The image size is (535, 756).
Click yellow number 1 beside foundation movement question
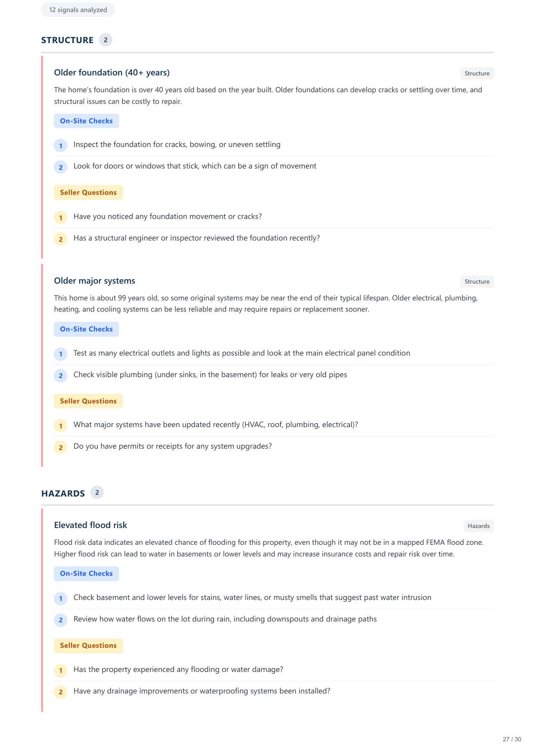pyautogui.click(x=61, y=218)
